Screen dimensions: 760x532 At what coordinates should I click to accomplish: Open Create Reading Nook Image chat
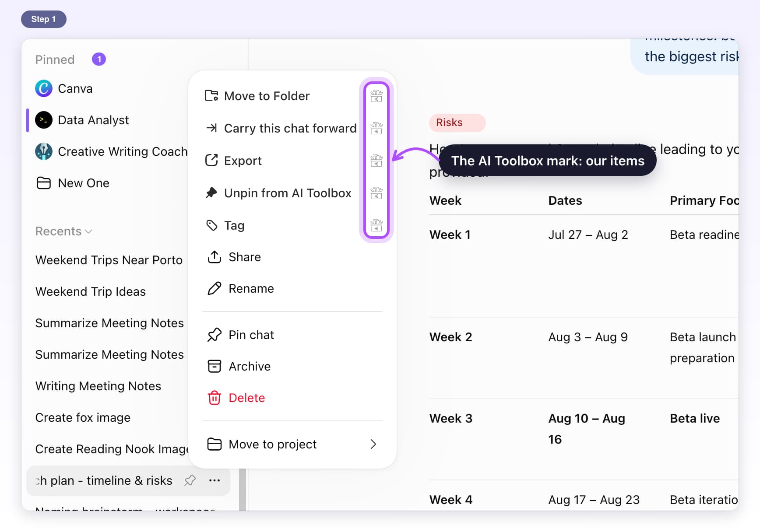[112, 449]
